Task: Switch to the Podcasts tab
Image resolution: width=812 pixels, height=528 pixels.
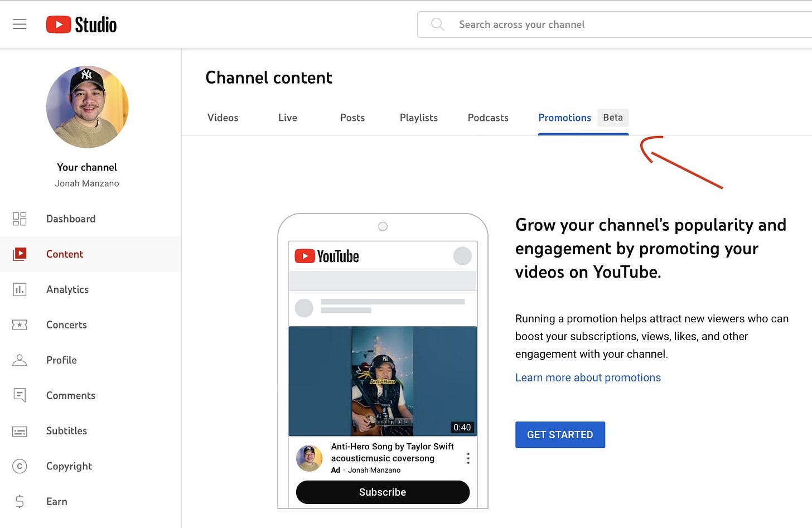Action: coord(488,118)
